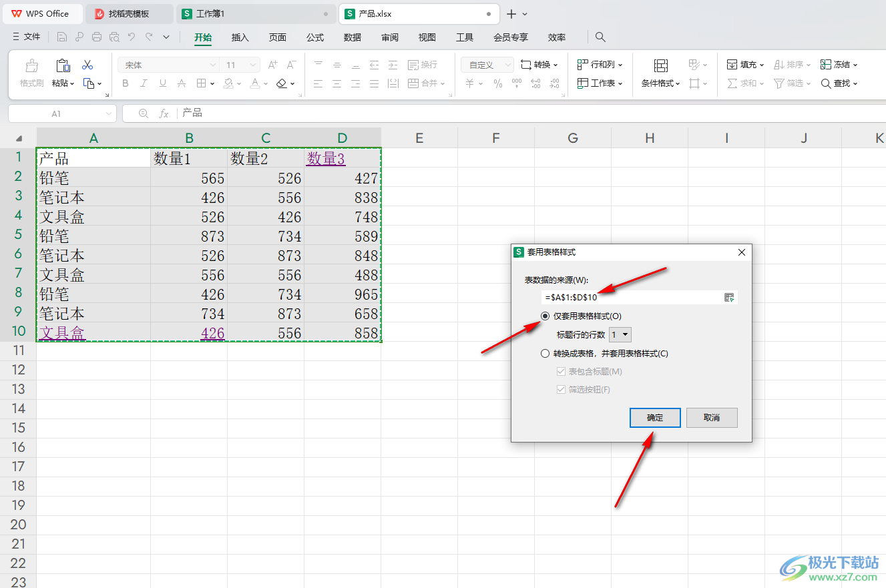
Task: Click the Format Painter (格式刷) icon
Action: (x=31, y=66)
